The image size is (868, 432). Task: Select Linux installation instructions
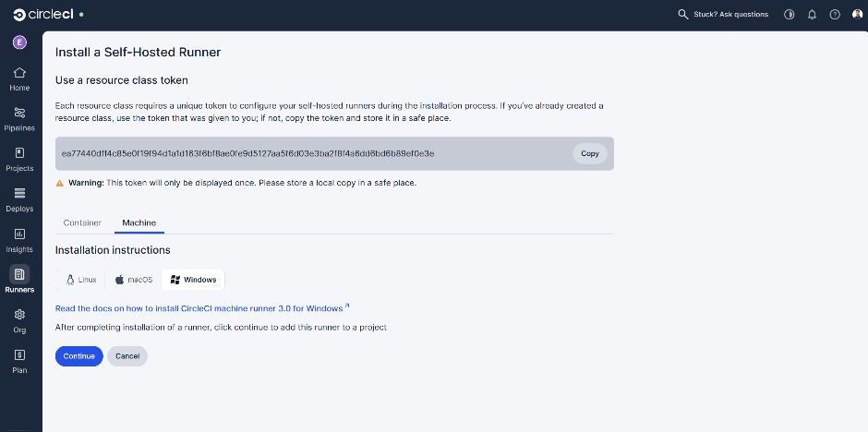tap(81, 280)
